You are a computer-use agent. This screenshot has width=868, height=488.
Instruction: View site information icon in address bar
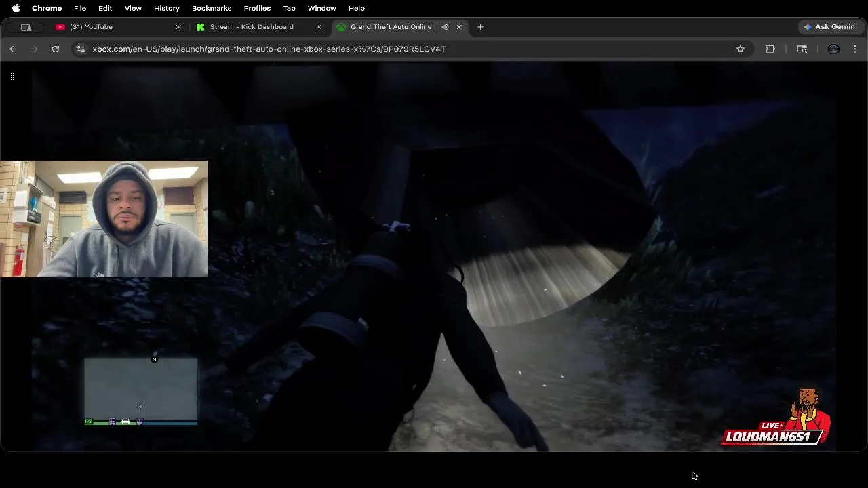coord(81,49)
